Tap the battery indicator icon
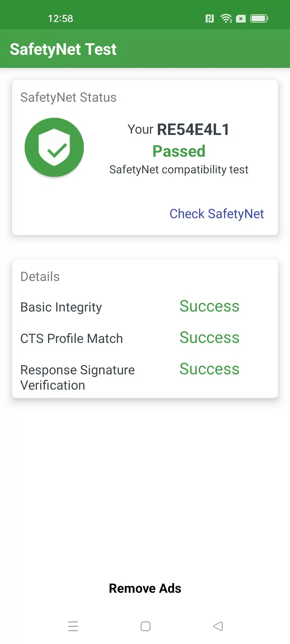This screenshot has width=290, height=644. pyautogui.click(x=259, y=19)
